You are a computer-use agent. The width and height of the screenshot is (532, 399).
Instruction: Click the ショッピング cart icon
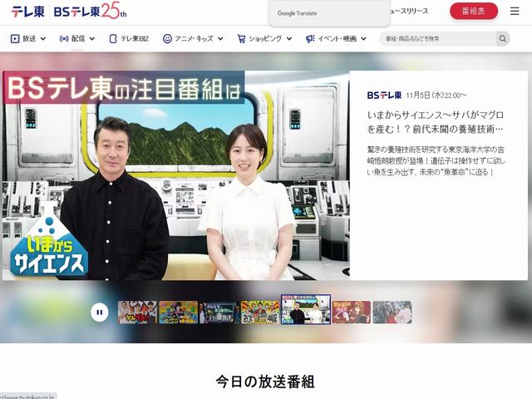coord(241,39)
